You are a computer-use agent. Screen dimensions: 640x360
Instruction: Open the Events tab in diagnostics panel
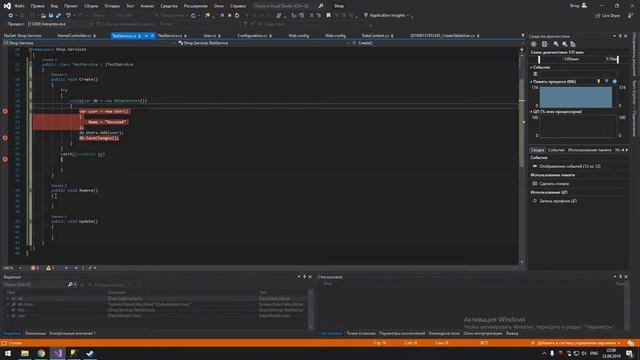[556, 150]
